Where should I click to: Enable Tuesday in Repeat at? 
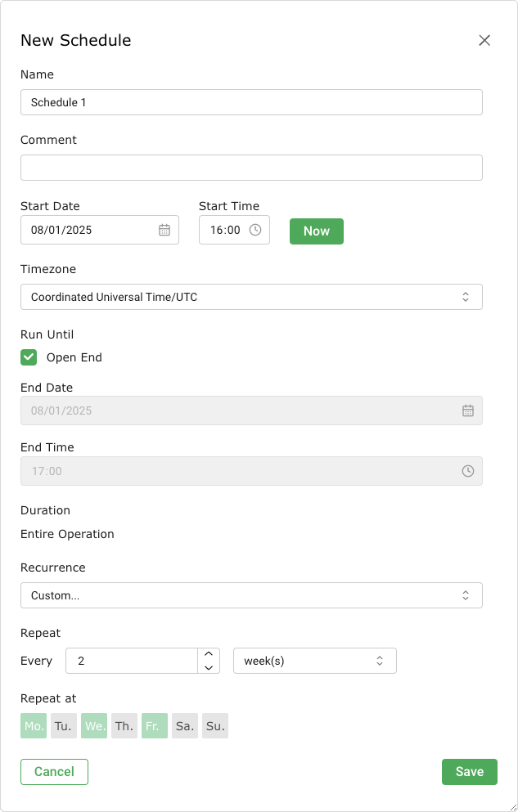click(x=64, y=726)
